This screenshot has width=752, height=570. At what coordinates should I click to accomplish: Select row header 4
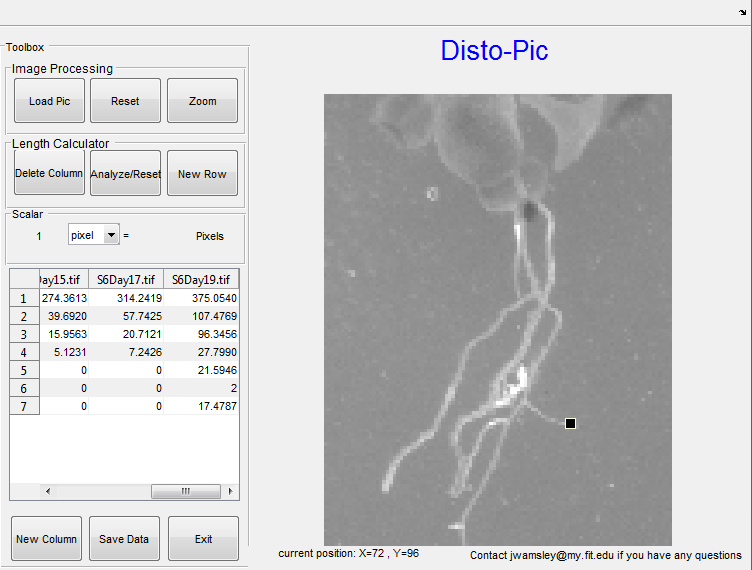click(x=24, y=352)
